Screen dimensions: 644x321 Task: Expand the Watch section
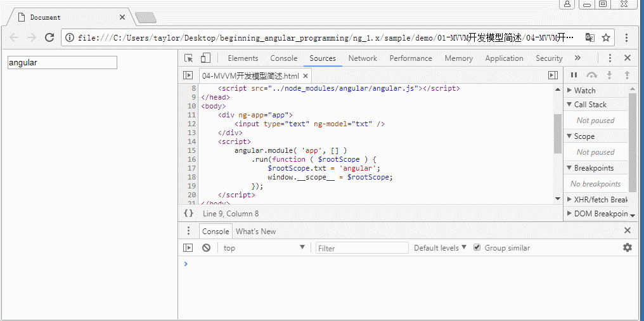coord(584,91)
